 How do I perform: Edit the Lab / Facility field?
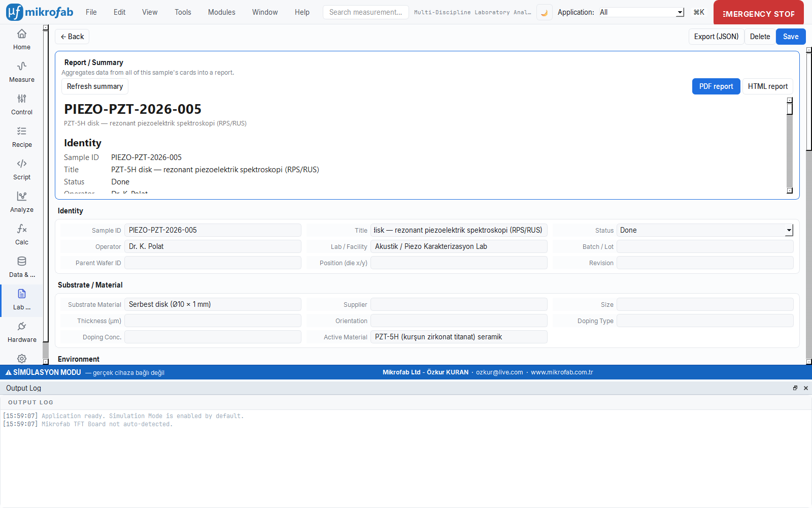[x=459, y=246]
